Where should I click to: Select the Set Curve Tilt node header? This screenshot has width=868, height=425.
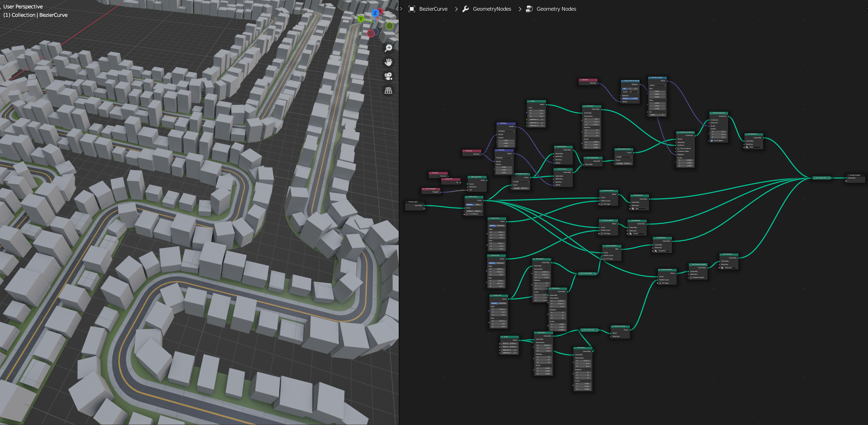tap(477, 177)
